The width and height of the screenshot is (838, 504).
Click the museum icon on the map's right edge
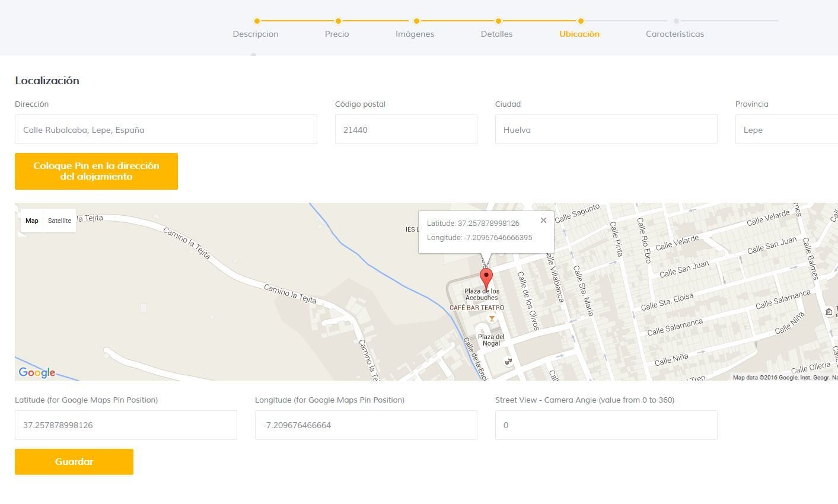[829, 312]
